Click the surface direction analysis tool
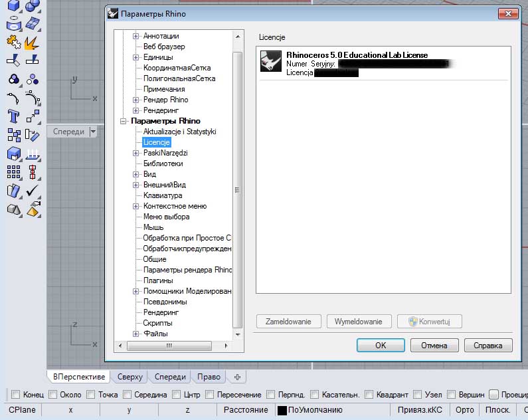 (x=13, y=191)
